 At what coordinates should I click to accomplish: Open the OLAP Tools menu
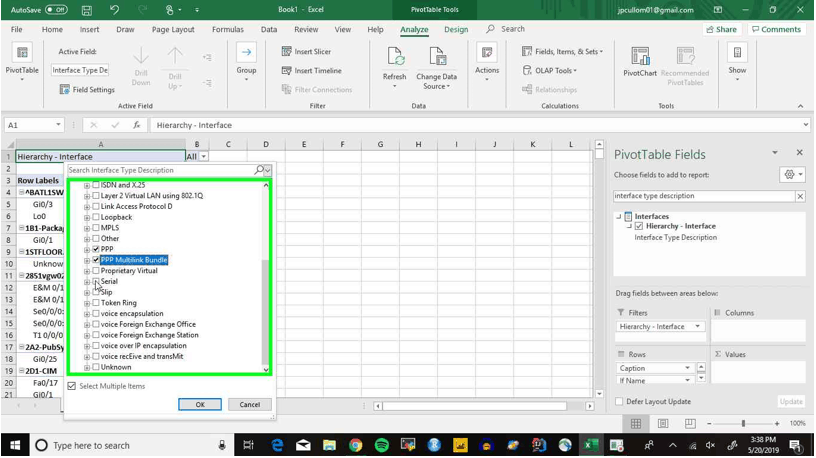click(x=550, y=70)
